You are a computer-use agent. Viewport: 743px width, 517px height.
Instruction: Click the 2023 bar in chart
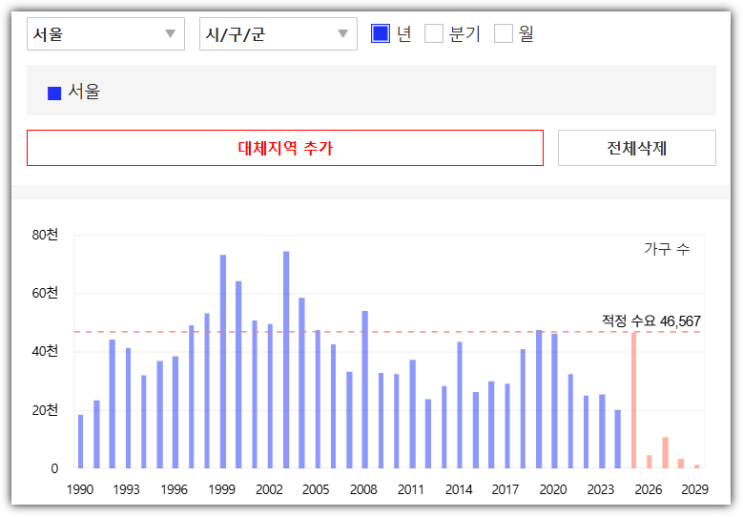(x=602, y=431)
